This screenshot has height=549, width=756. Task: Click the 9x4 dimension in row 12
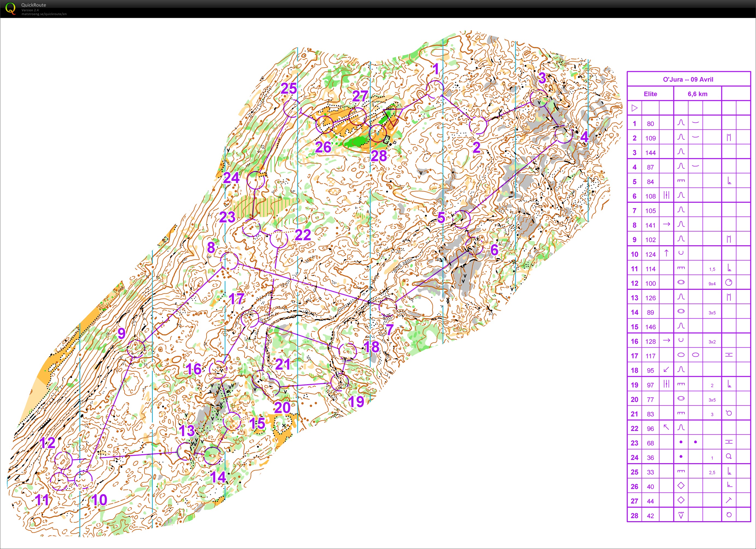(712, 284)
